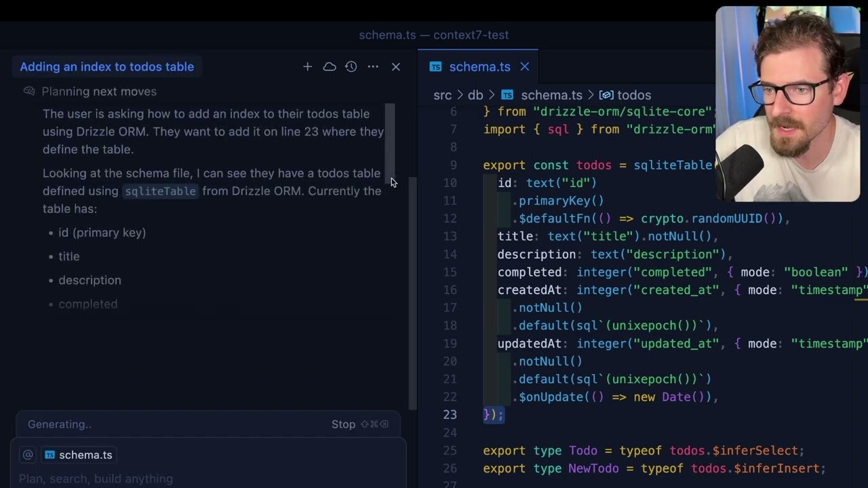Click the 'id (primary key)' bullet in chat
Screen dimensions: 868x488
(102, 232)
